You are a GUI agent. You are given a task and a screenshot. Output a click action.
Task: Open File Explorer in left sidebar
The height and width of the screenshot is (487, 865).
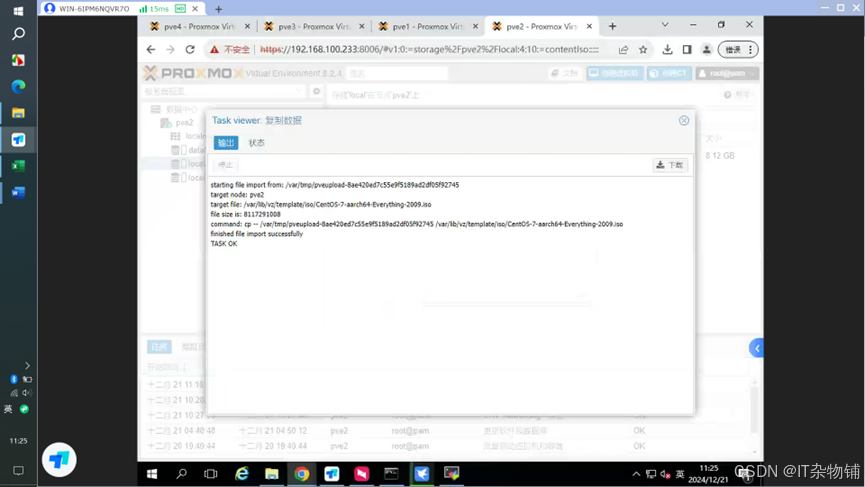[18, 113]
